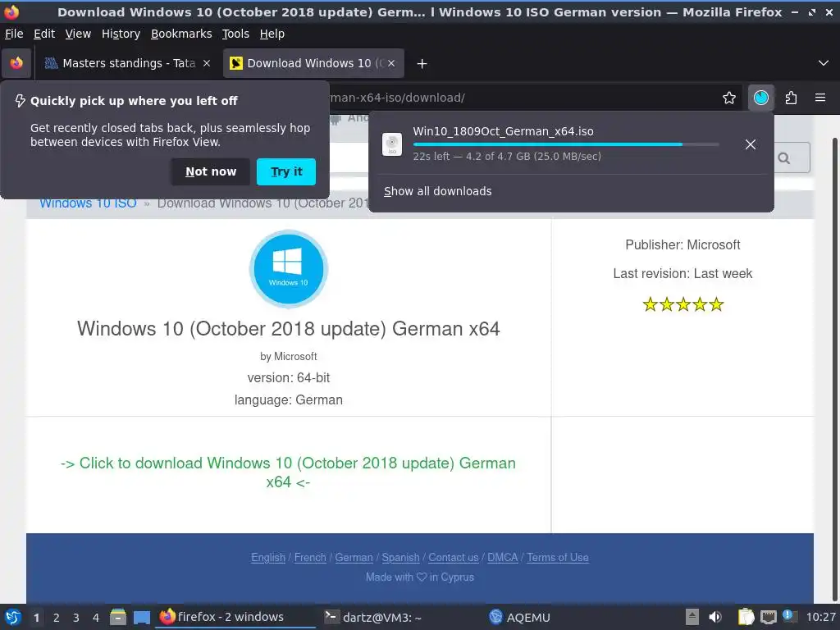The width and height of the screenshot is (840, 630).
Task: Open the clipboard manager tray icon
Action: click(746, 617)
